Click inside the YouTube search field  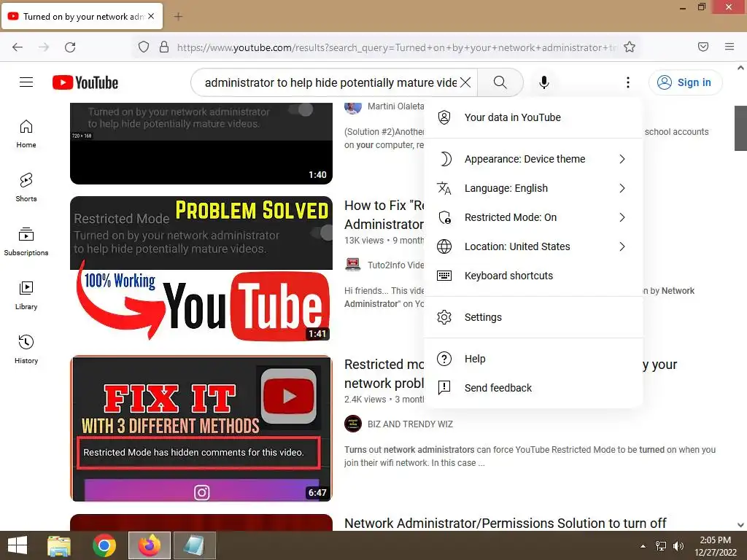pos(330,82)
